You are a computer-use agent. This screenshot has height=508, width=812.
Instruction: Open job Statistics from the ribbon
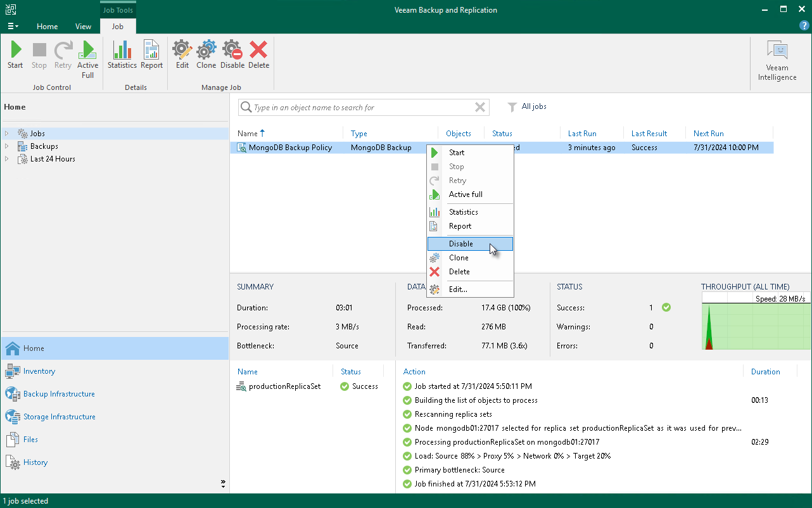[122, 55]
